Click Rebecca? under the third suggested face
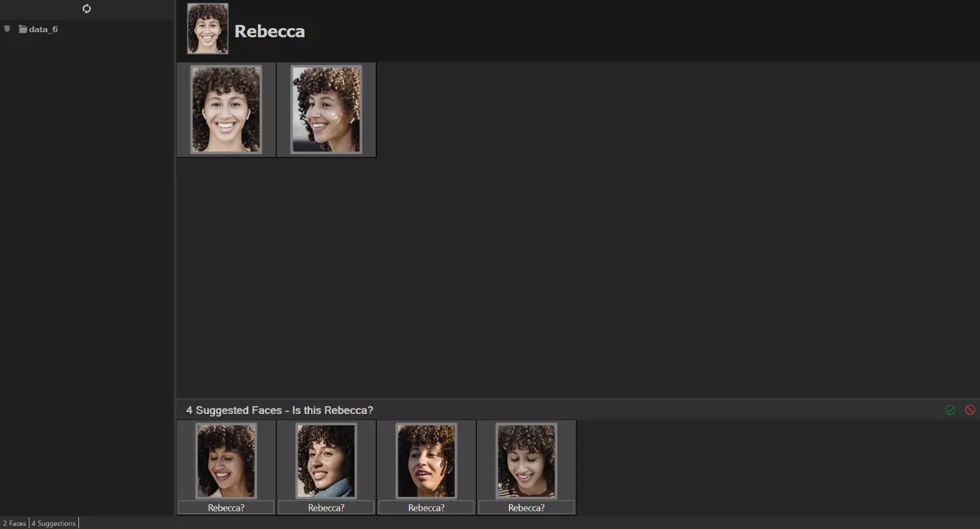The height and width of the screenshot is (529, 980). click(x=426, y=507)
